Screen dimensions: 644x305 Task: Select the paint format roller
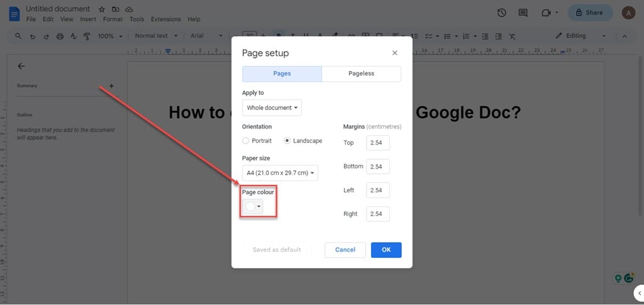tap(87, 36)
